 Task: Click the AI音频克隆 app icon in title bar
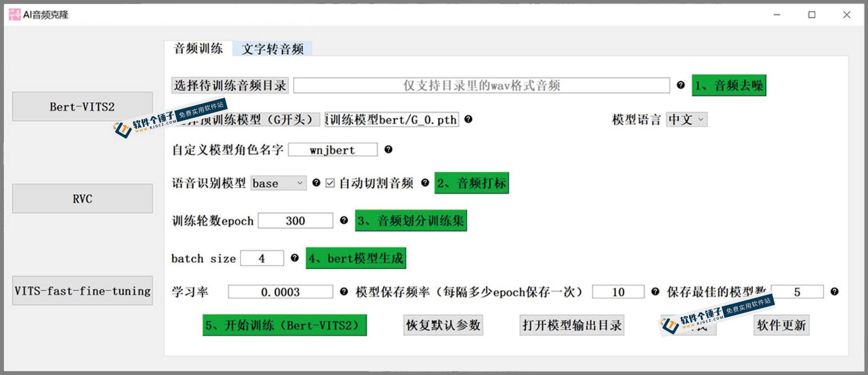click(x=14, y=14)
